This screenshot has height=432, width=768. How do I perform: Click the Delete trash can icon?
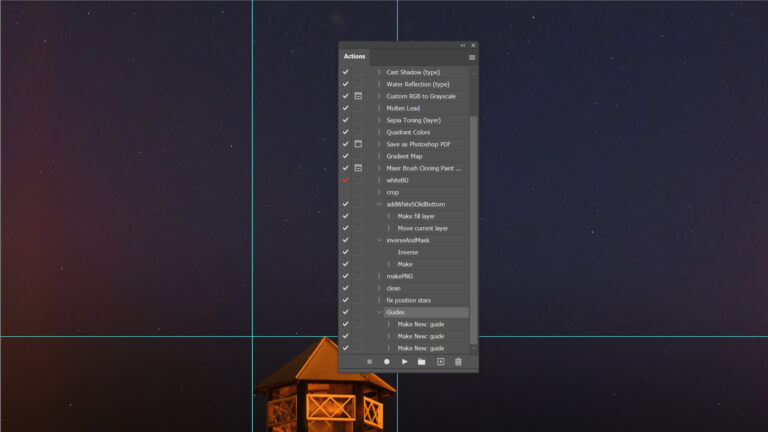click(x=458, y=362)
